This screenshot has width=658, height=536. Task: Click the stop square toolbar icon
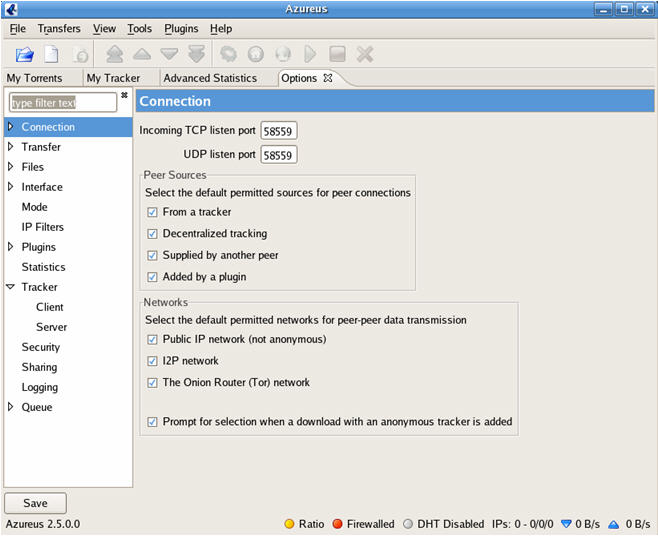337,54
